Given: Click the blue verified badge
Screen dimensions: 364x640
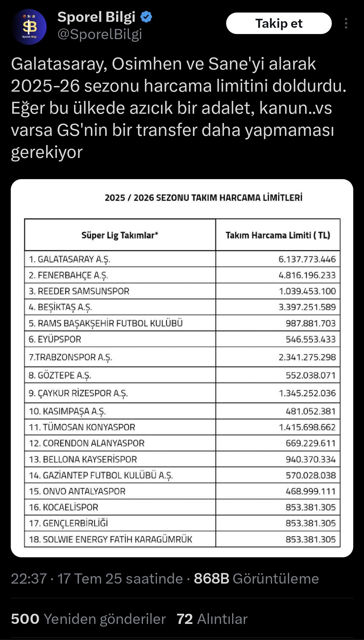Looking at the screenshot, I should [146, 17].
